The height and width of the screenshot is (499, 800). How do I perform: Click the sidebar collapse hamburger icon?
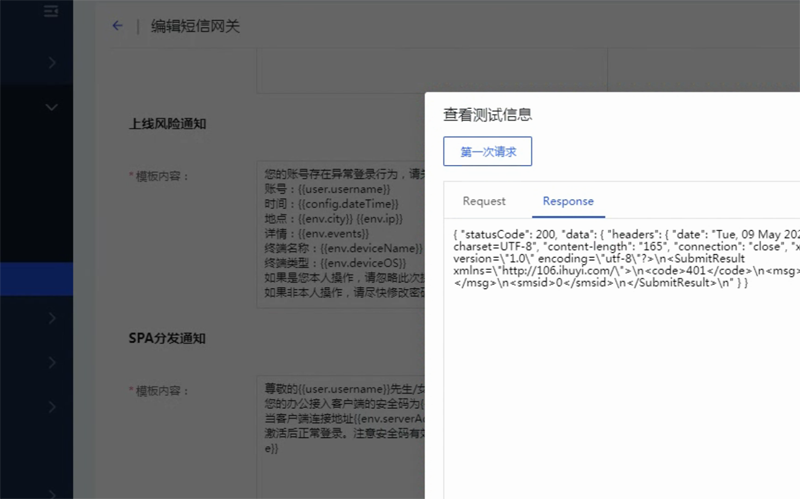pyautogui.click(x=51, y=11)
